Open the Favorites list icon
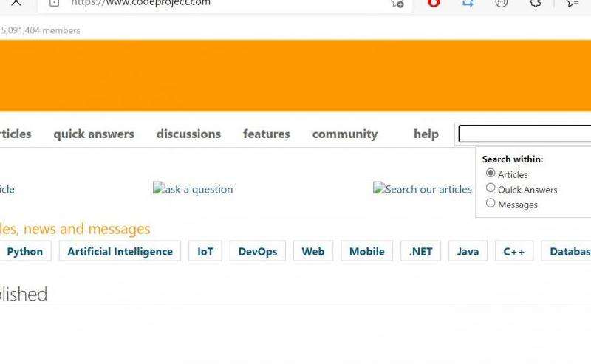591x364 pixels. (572, 3)
